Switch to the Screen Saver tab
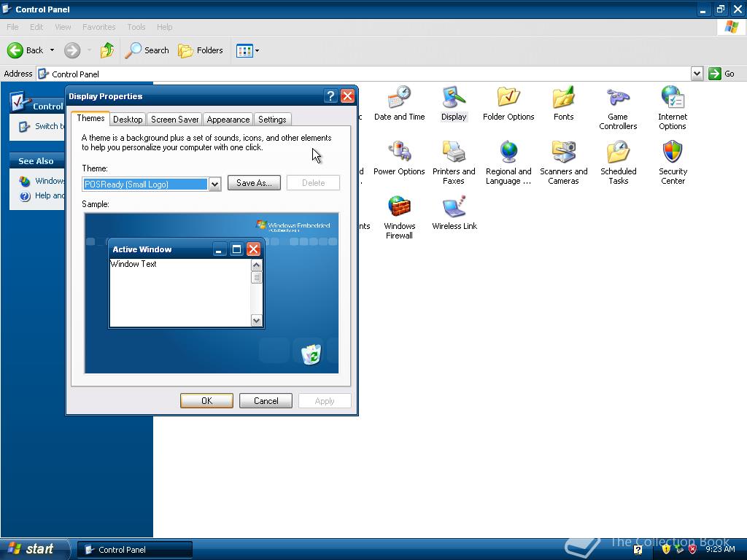The image size is (747, 560). pyautogui.click(x=175, y=120)
